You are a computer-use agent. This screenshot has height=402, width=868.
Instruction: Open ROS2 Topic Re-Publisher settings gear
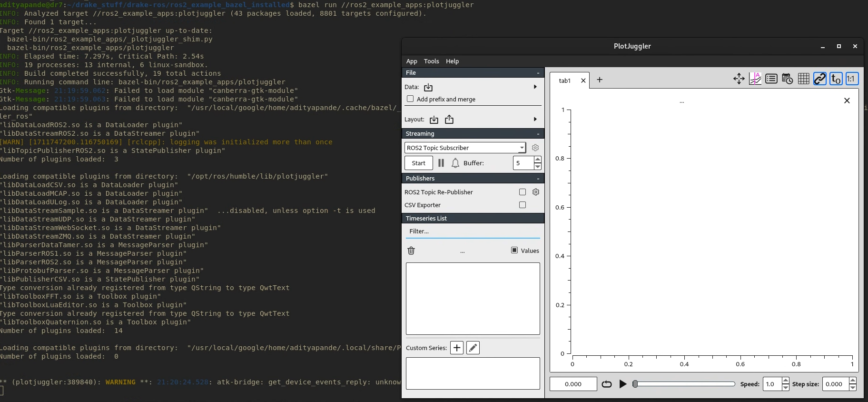536,192
